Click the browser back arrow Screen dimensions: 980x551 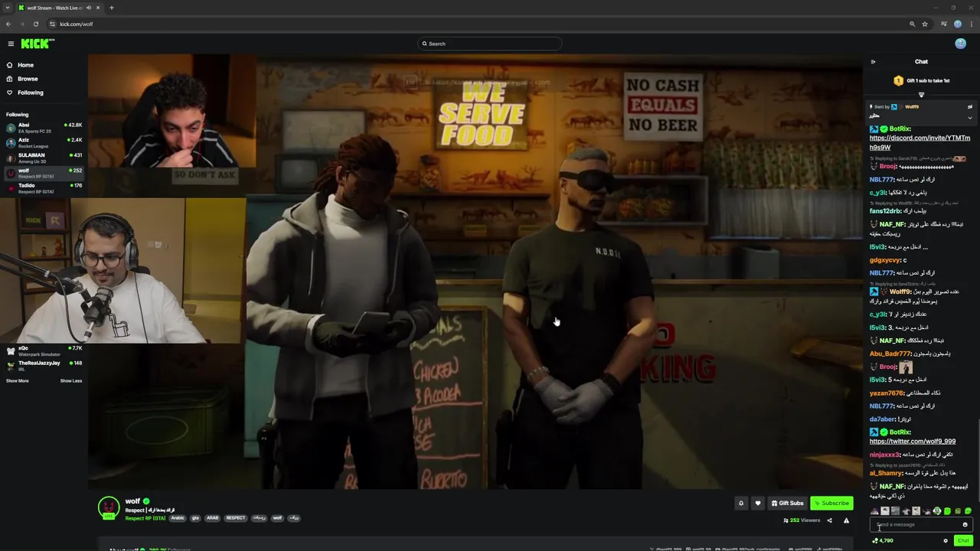click(x=8, y=24)
